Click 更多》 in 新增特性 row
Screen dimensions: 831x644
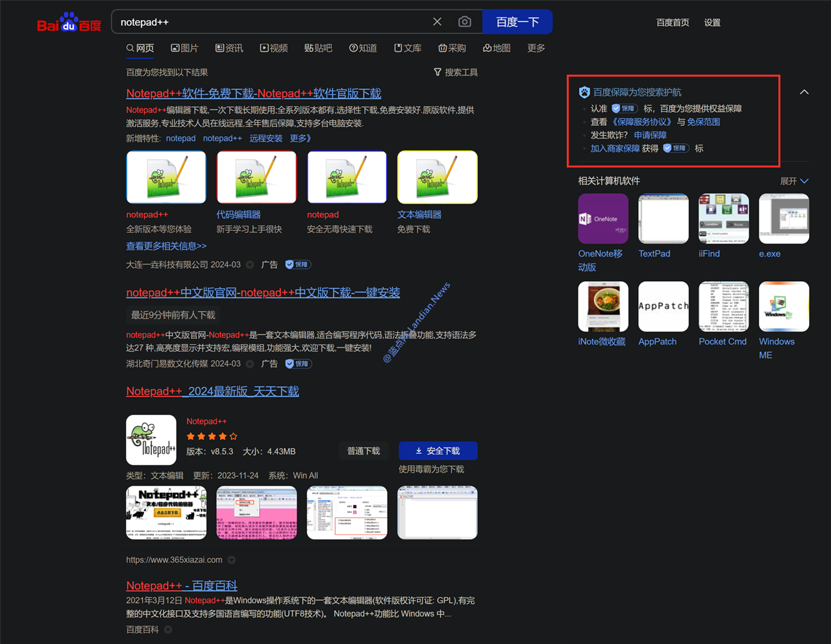(301, 138)
